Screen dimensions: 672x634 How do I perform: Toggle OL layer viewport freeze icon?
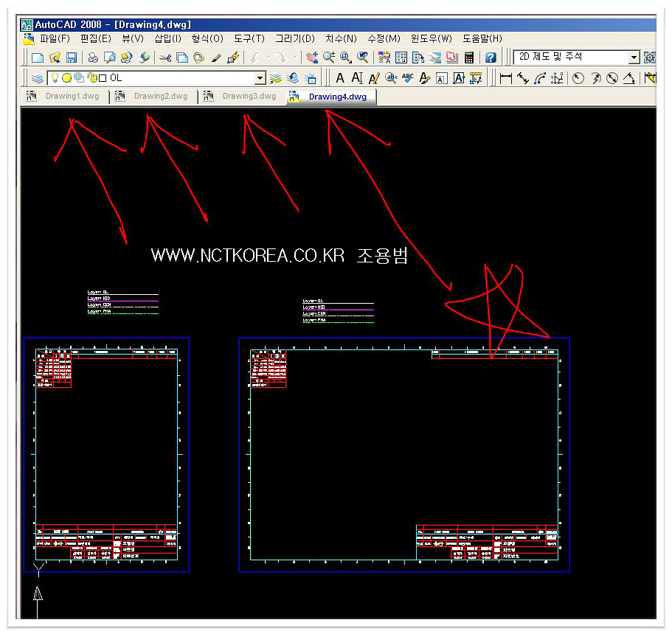click(79, 77)
